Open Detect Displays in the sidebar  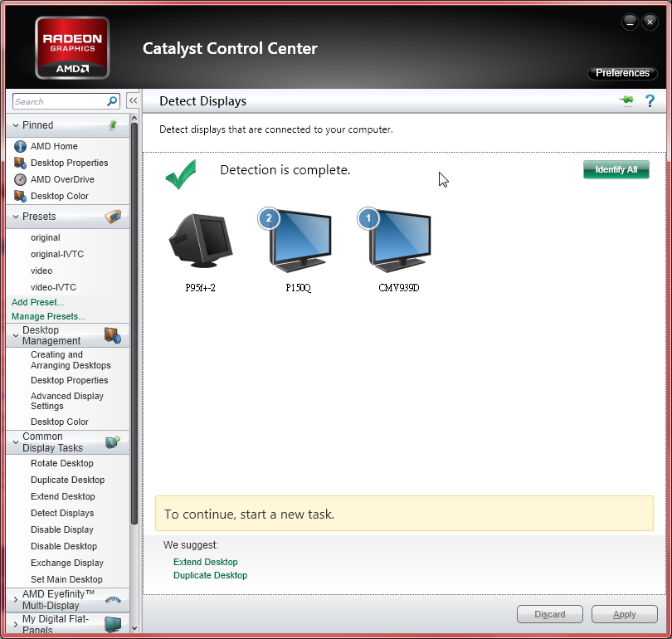click(x=62, y=513)
